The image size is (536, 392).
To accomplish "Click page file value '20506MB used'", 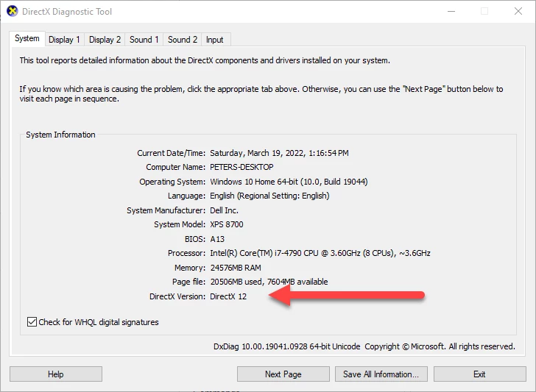I will tap(236, 282).
